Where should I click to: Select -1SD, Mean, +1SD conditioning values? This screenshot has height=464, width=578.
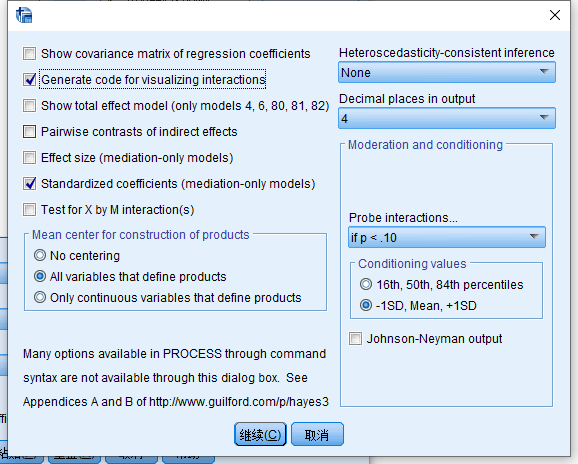tap(366, 306)
